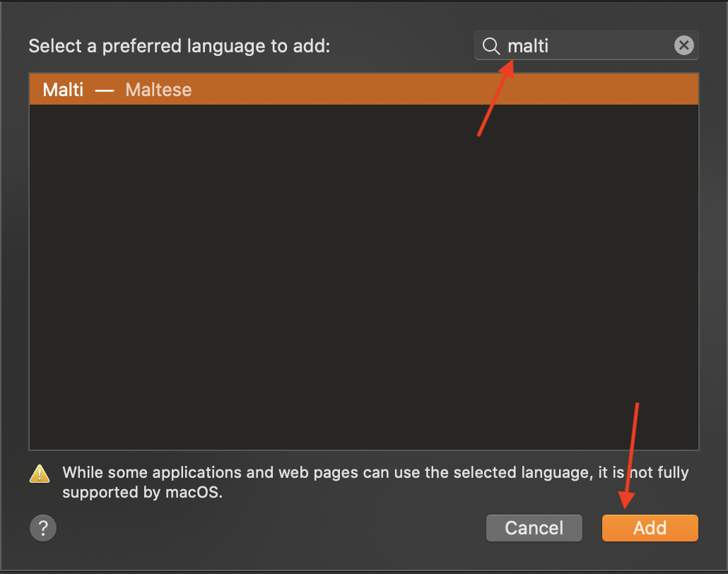Clear the search with the X icon
The image size is (728, 574).
click(x=684, y=45)
